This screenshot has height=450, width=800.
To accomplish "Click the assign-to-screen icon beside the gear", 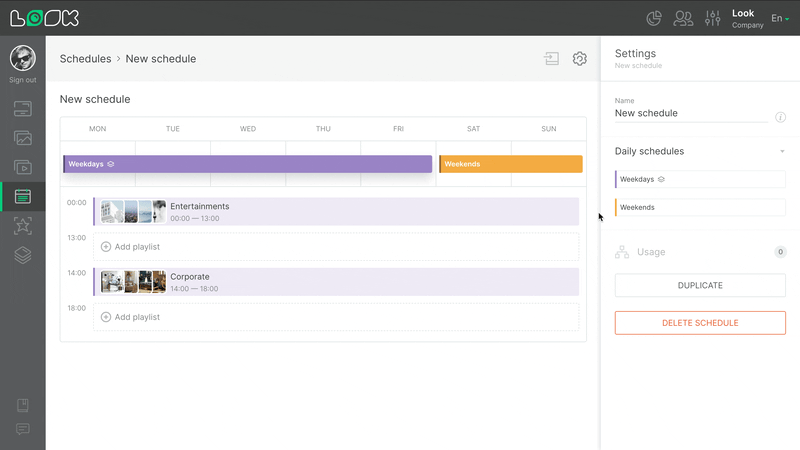I will [551, 59].
